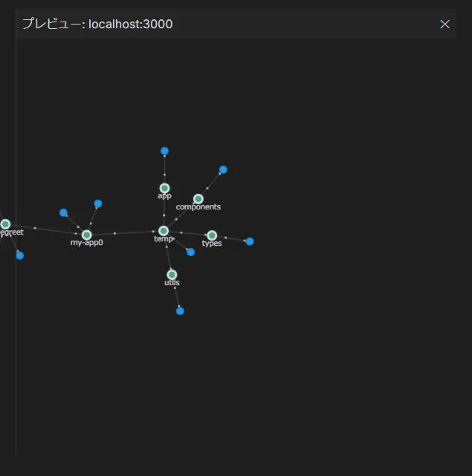Click the blue file node above 'app'

coord(164,151)
